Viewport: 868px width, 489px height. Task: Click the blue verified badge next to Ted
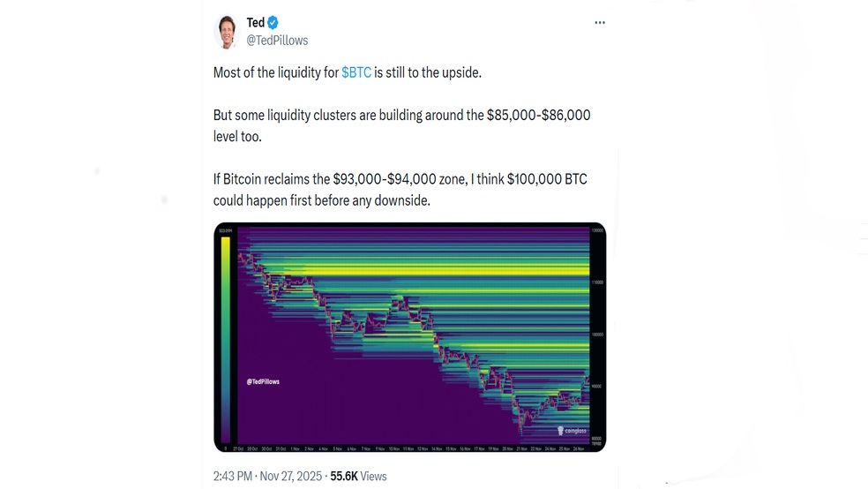point(273,23)
